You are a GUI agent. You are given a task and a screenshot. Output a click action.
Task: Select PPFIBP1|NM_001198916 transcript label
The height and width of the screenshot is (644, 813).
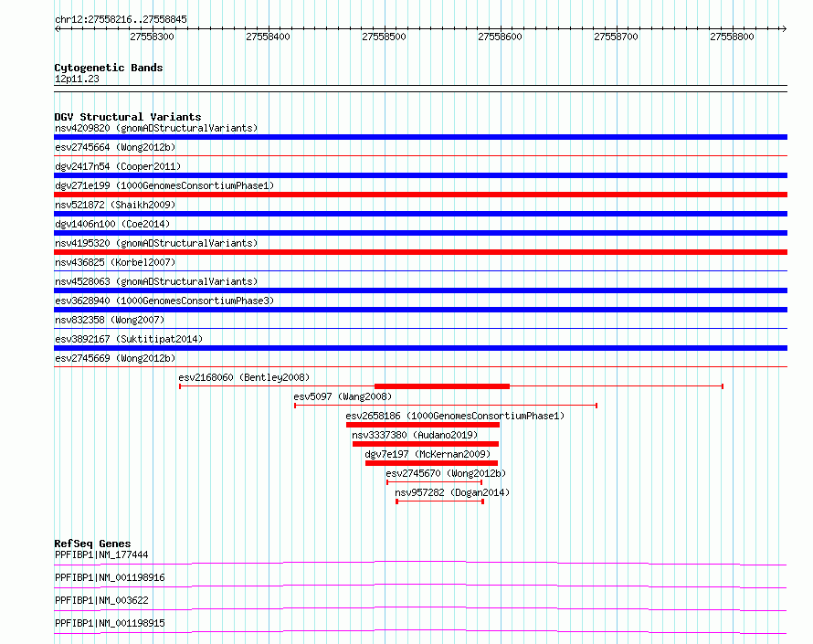[x=110, y=577]
